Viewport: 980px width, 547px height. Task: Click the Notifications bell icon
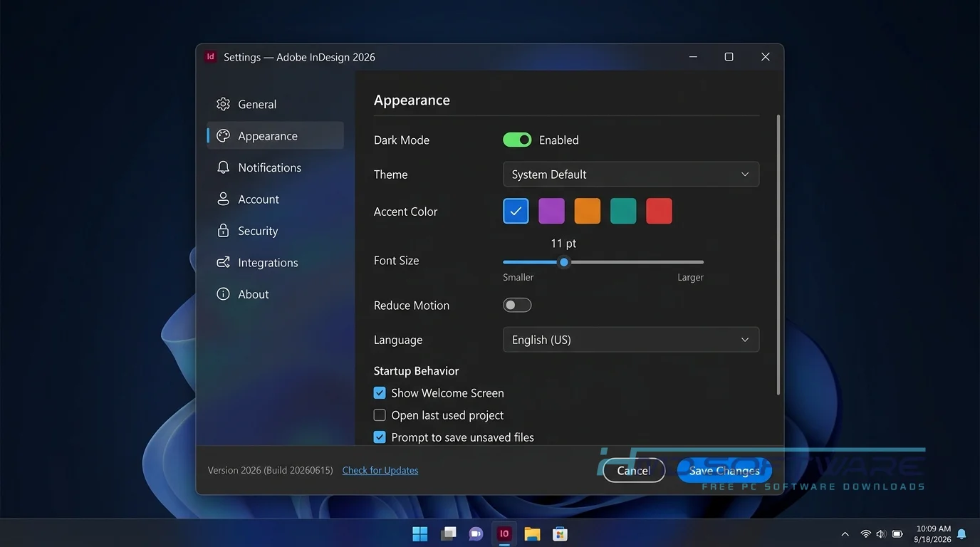pos(223,167)
